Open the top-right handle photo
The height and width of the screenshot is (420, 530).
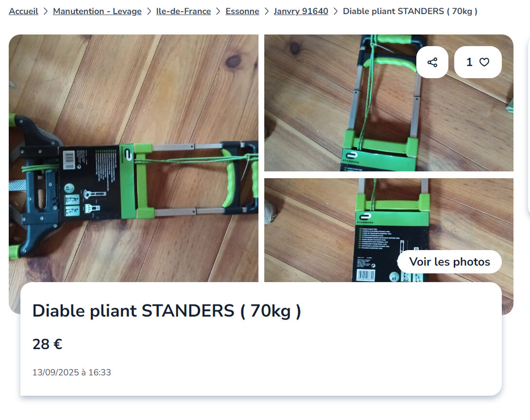tap(389, 103)
